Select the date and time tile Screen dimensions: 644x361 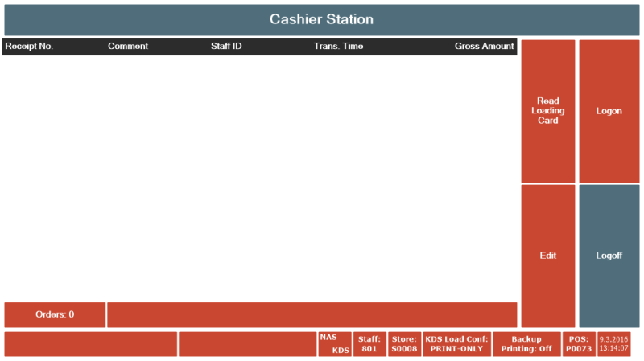[x=613, y=344]
